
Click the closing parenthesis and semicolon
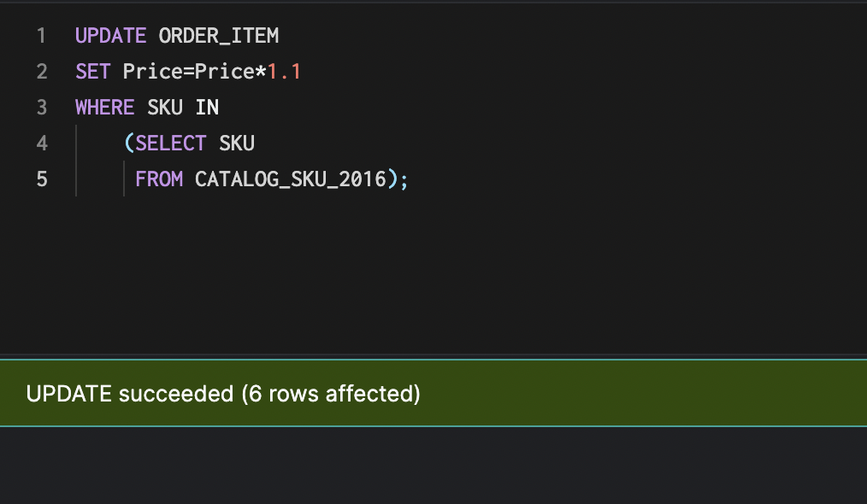tap(398, 179)
